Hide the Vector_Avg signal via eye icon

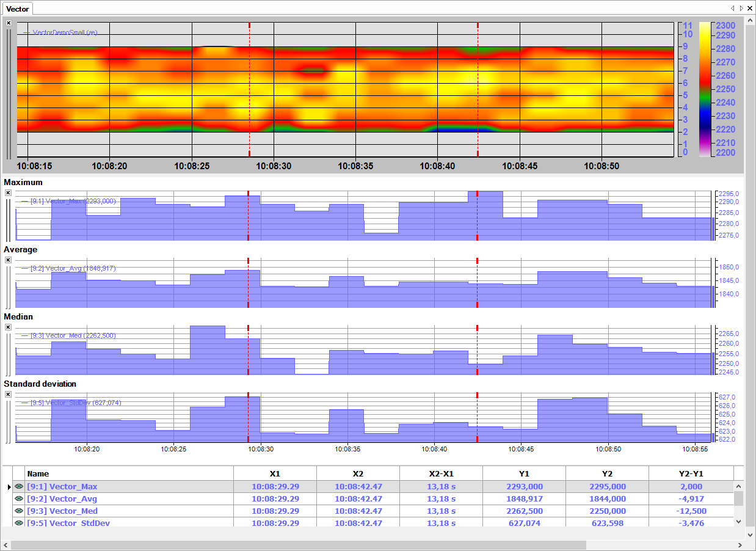click(18, 499)
